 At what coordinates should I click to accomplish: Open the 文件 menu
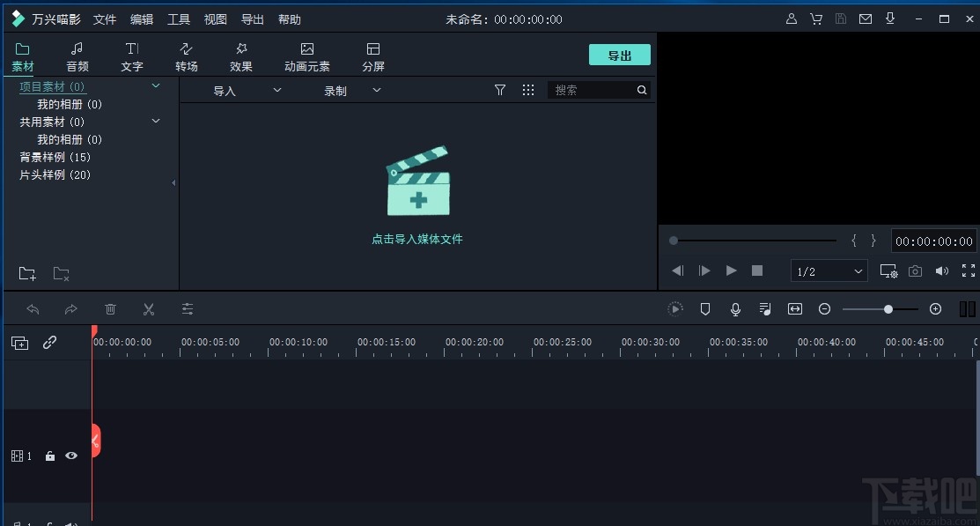point(105,19)
